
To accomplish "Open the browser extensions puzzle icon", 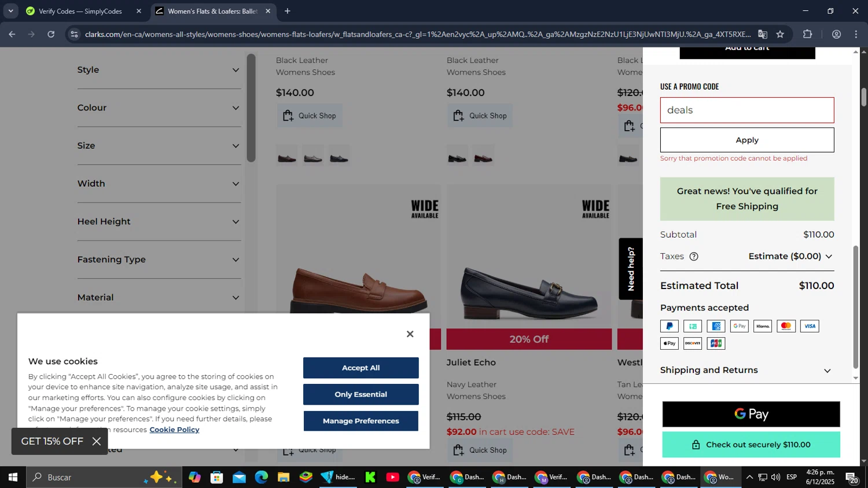I will click(x=808, y=34).
